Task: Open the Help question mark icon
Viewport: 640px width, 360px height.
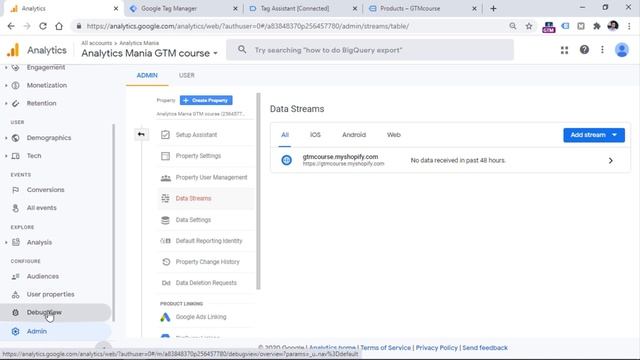Action: tap(584, 50)
